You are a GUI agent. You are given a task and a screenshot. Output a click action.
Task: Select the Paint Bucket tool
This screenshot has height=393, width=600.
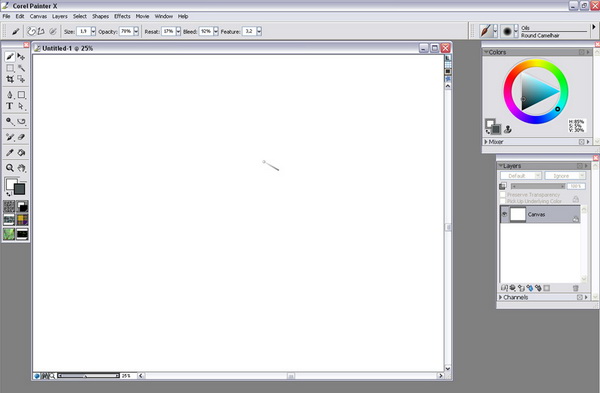[21, 153]
